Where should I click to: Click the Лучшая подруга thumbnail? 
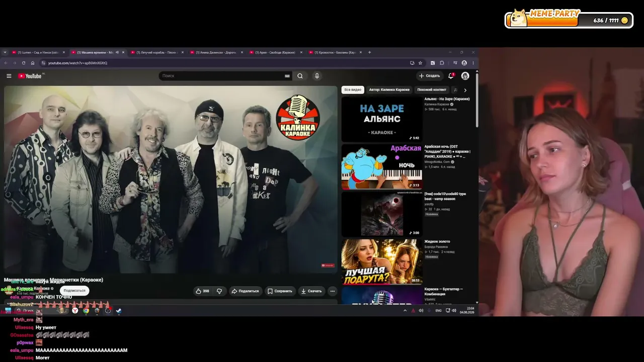[x=382, y=261]
